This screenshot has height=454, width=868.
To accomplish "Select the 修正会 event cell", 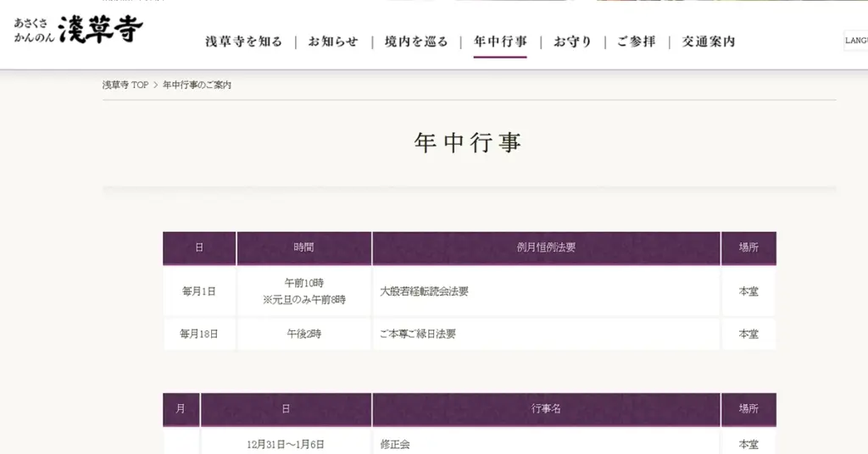I will point(547,442).
